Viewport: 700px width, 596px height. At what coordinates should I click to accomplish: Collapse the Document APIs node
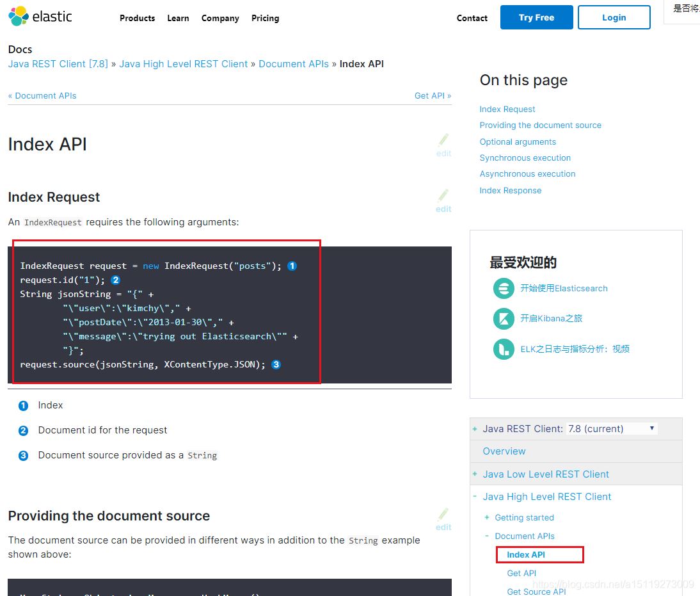click(486, 536)
